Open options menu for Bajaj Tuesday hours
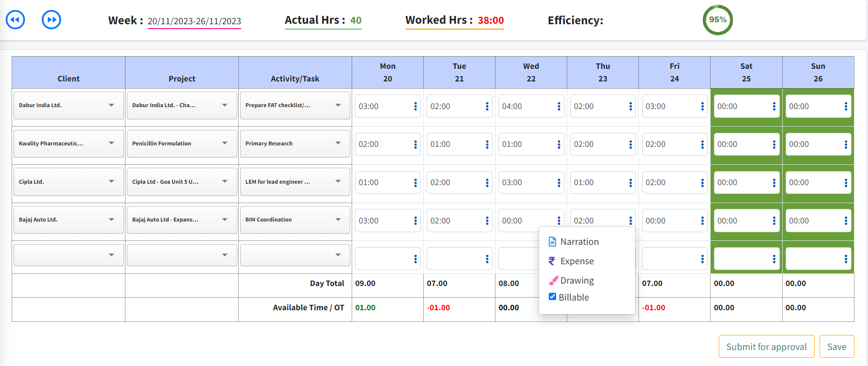The image size is (868, 366). tap(487, 221)
